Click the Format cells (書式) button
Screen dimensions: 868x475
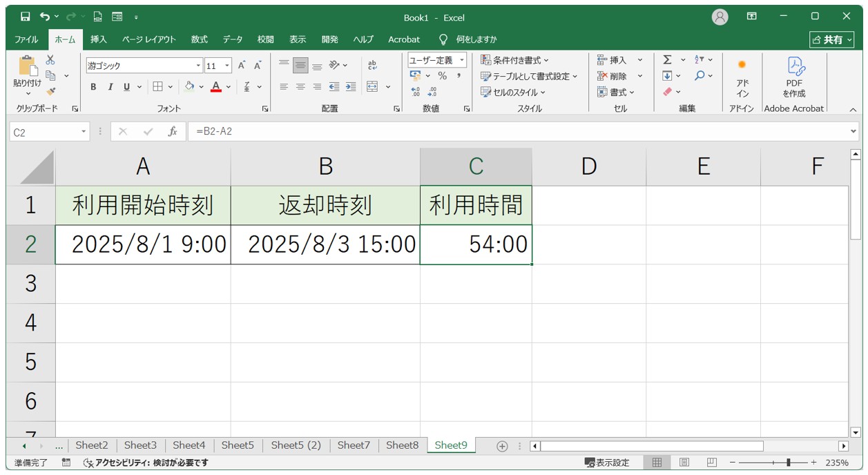(617, 92)
